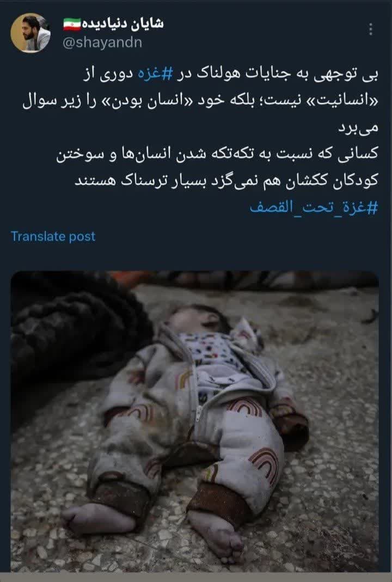Translate post into your language
392x582 pixels.
(x=53, y=236)
